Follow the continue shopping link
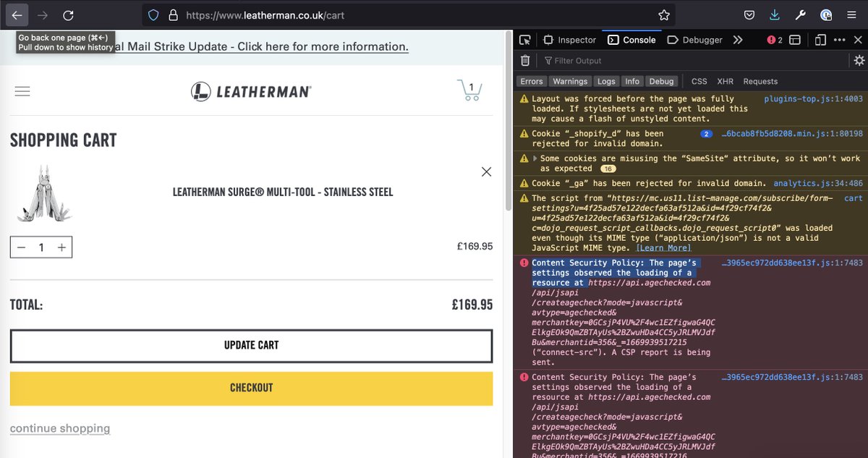 tap(60, 428)
